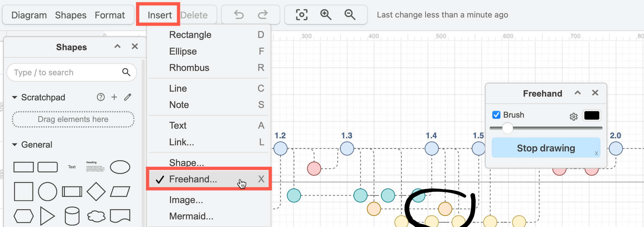
Task: Collapse the Freehand panel with its chevron
Action: [577, 93]
